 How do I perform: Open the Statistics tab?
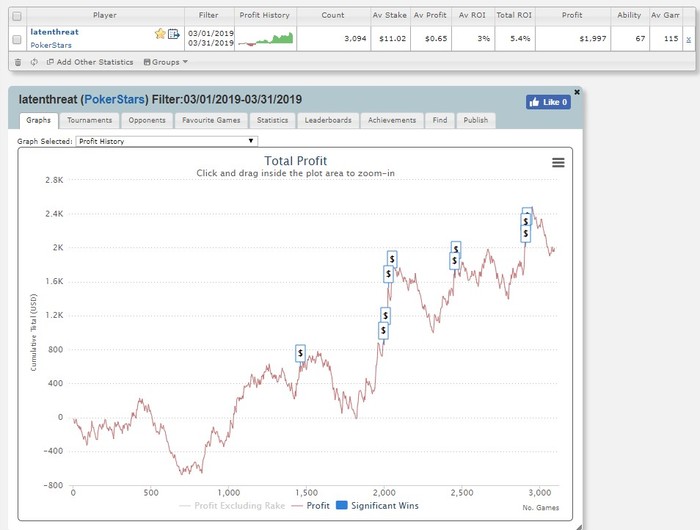coord(272,120)
